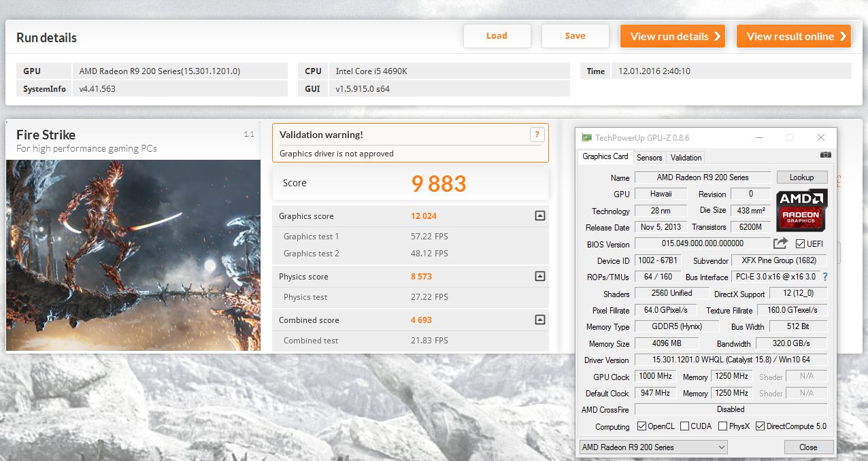Click the Close button in GPU-Z
This screenshot has height=461, width=868.
pos(809,447)
